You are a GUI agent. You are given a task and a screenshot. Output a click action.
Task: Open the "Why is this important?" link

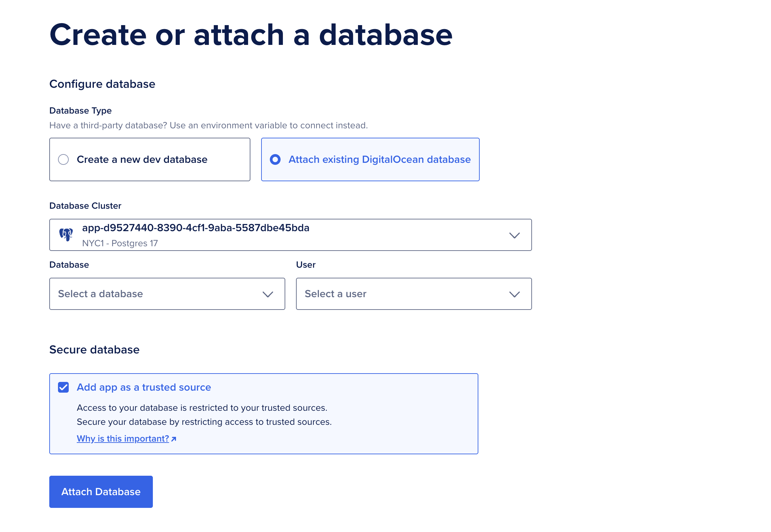[x=122, y=439]
